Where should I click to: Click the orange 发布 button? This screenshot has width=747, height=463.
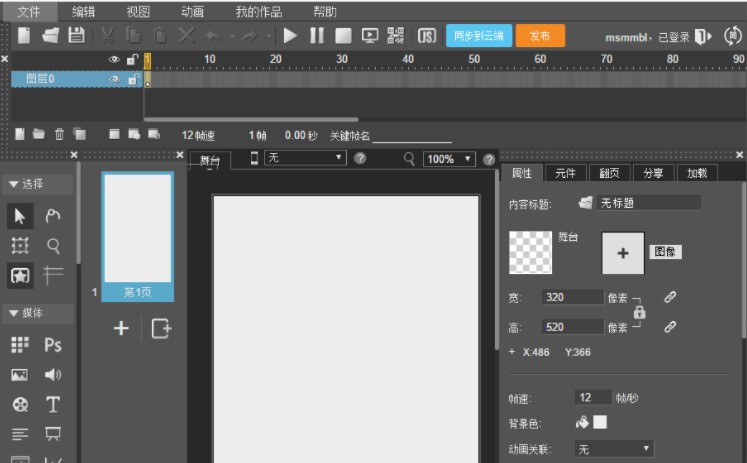click(540, 36)
